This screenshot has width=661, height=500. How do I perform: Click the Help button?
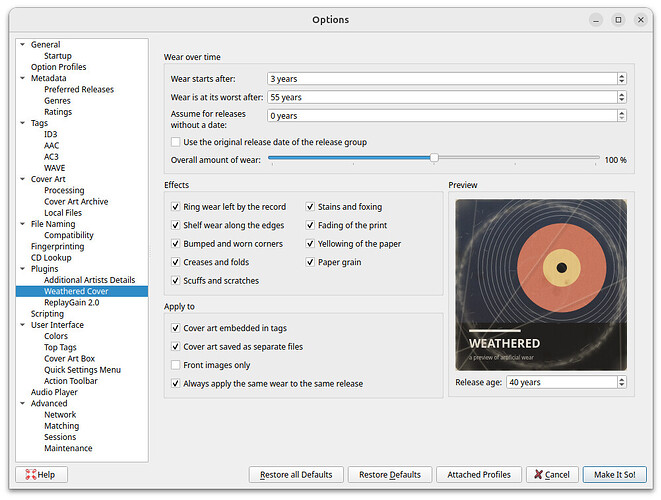coord(41,474)
